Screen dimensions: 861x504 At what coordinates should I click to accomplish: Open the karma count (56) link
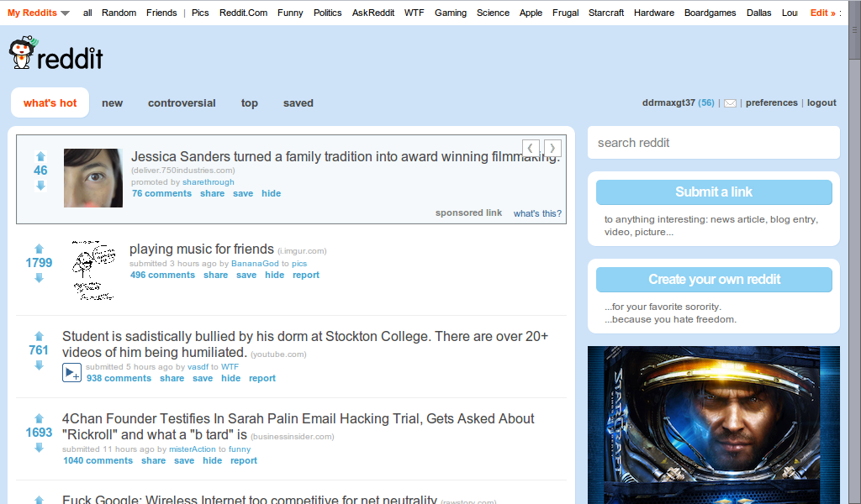pyautogui.click(x=706, y=102)
